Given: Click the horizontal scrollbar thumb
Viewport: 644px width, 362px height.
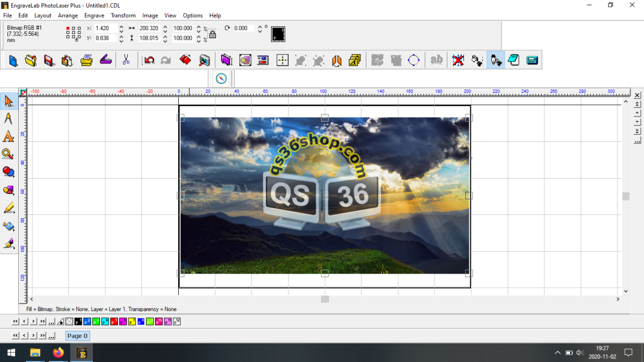Looking at the screenshot, I should coord(325,299).
